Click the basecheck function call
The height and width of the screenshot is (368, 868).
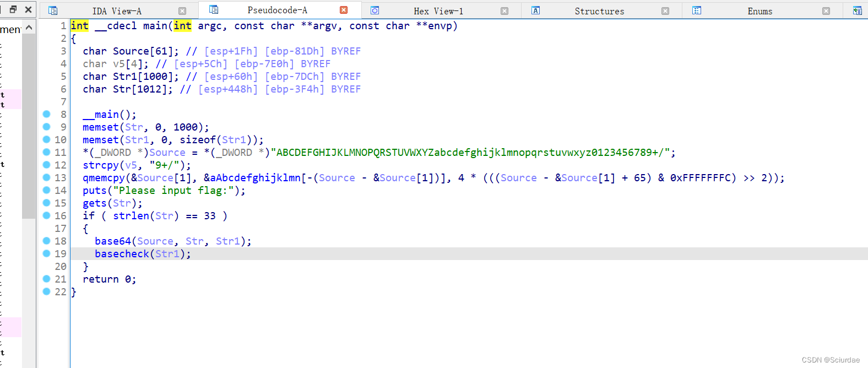click(x=122, y=254)
